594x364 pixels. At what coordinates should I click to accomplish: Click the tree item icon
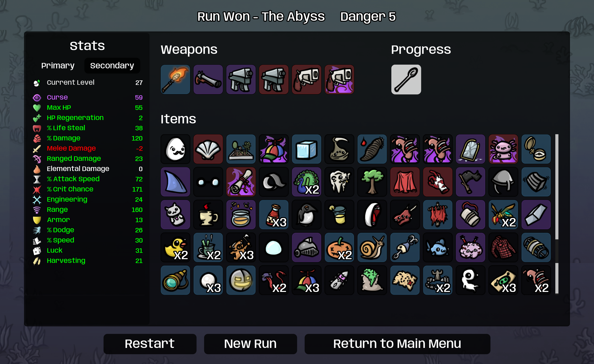[x=372, y=182]
